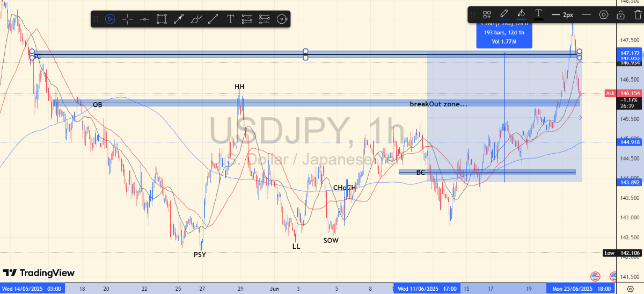Click the TradingView logo
The image size is (644, 294).
39,273
